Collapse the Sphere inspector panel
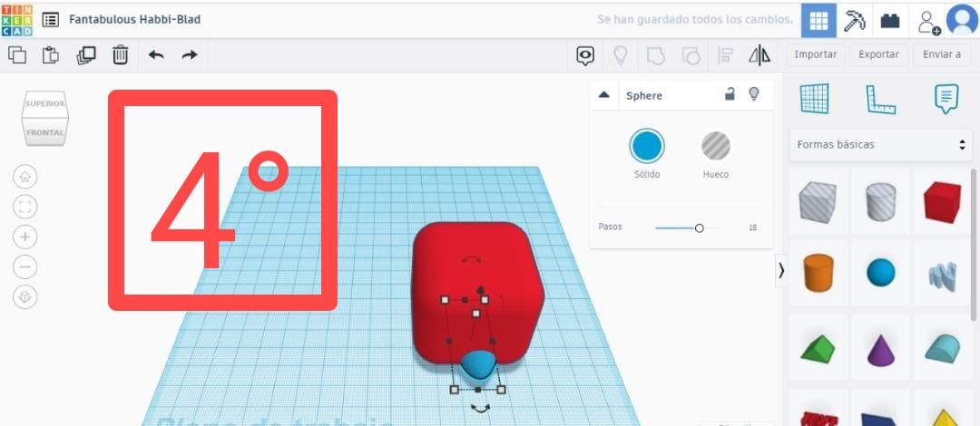Viewport: 980px width, 426px height. tap(603, 95)
